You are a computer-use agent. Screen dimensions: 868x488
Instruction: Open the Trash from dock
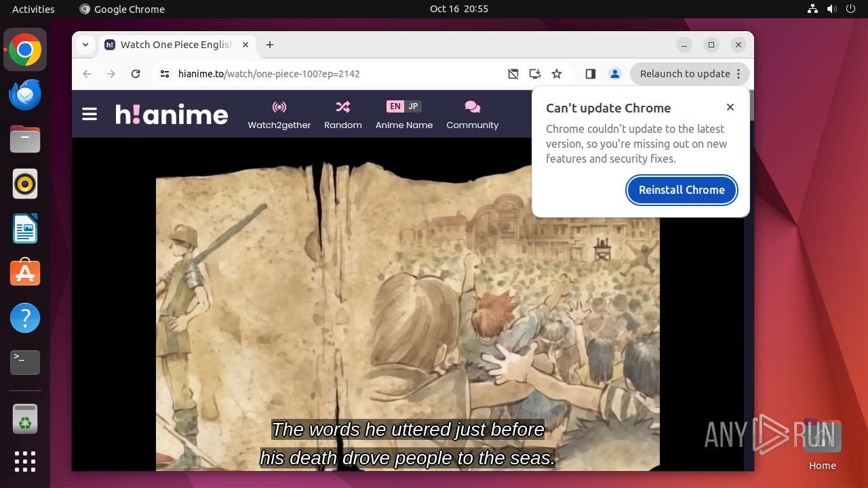(25, 419)
